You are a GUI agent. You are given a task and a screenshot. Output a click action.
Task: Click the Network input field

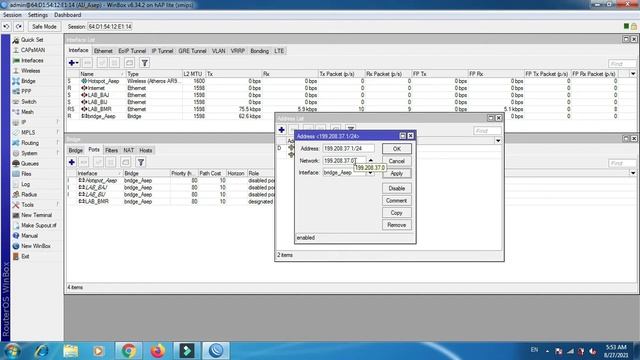point(344,161)
